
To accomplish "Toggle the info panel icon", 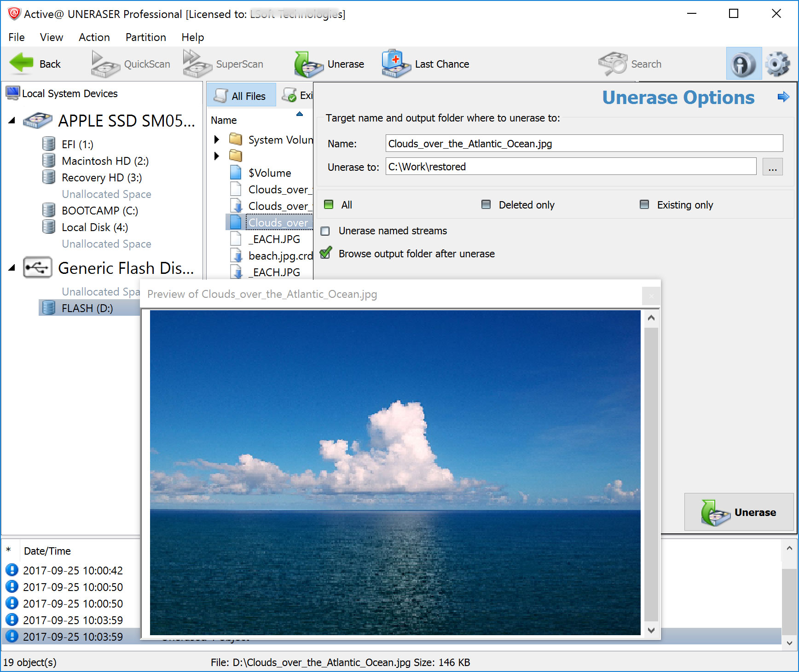I will click(743, 64).
